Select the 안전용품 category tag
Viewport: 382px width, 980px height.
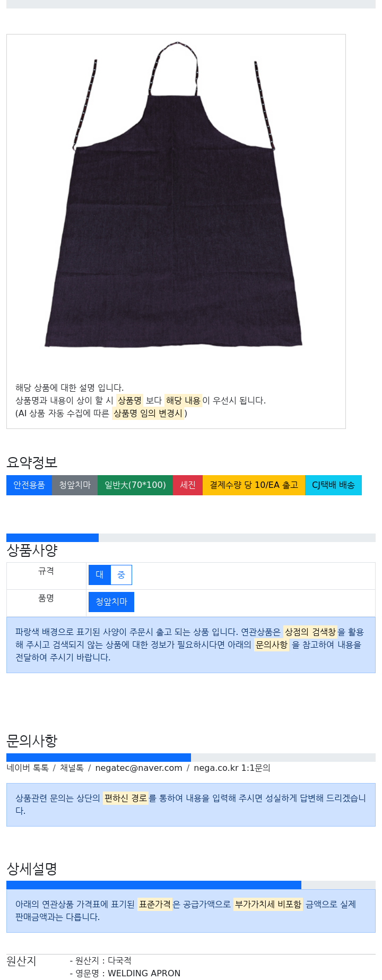(29, 485)
